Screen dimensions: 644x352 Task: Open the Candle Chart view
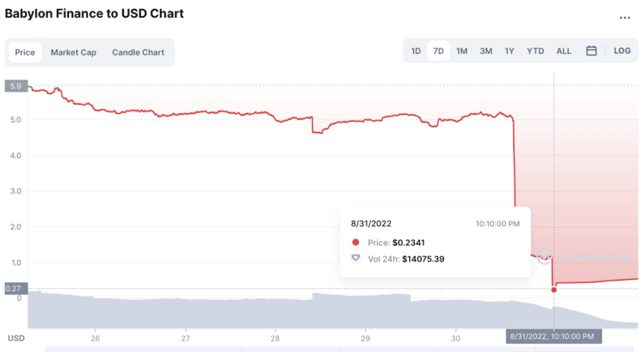click(x=138, y=52)
